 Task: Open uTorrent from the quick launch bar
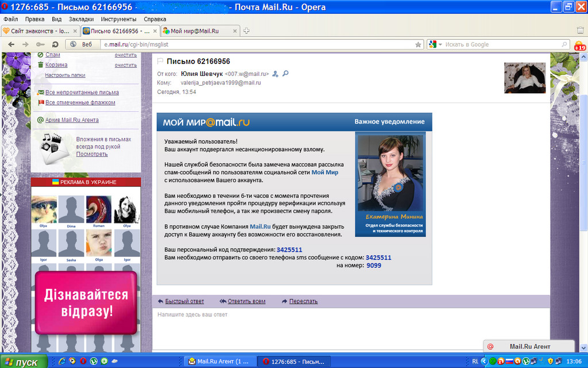coord(94,361)
